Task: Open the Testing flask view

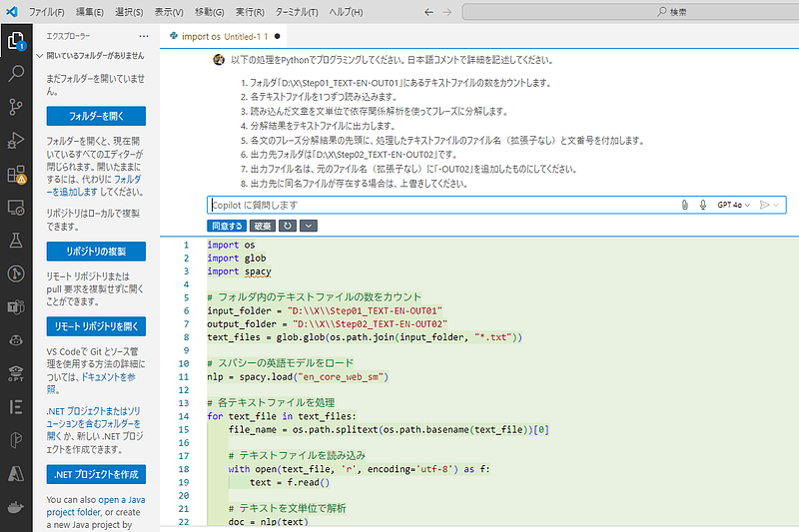Action: pyautogui.click(x=16, y=241)
